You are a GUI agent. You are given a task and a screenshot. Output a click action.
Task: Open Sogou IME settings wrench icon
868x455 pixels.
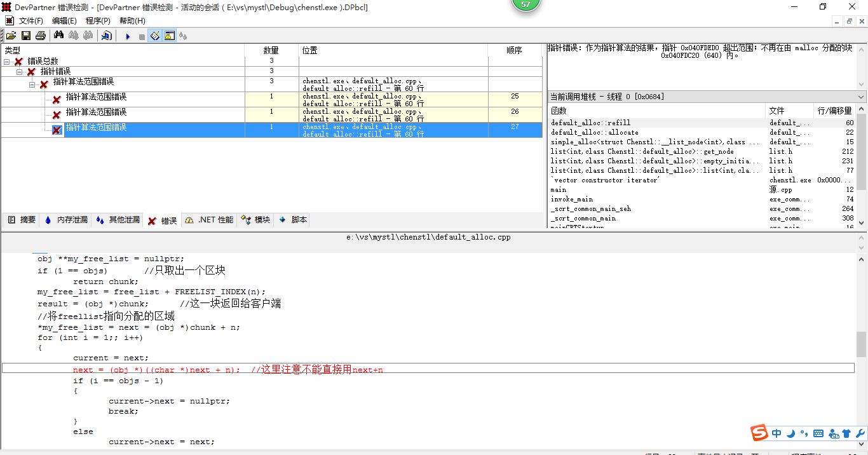860,433
